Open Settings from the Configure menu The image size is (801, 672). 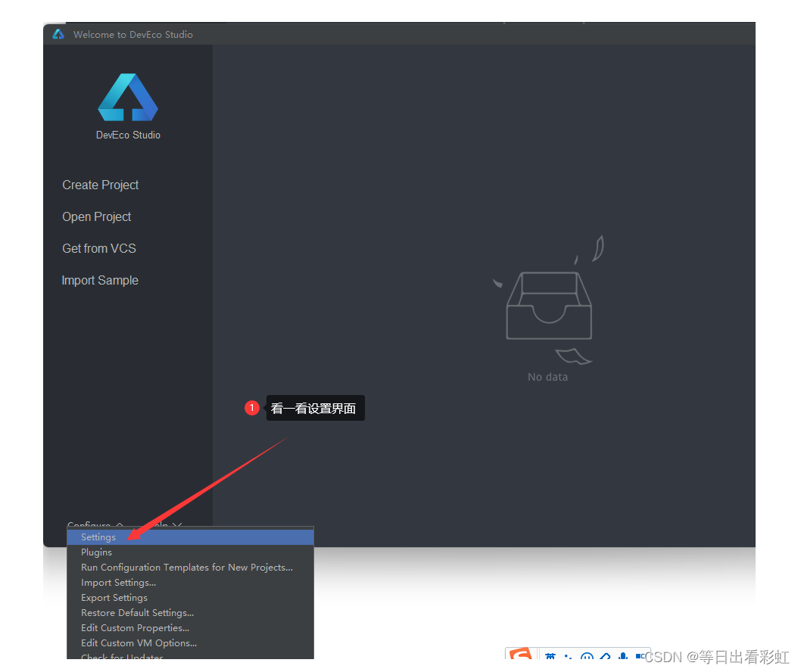190,537
